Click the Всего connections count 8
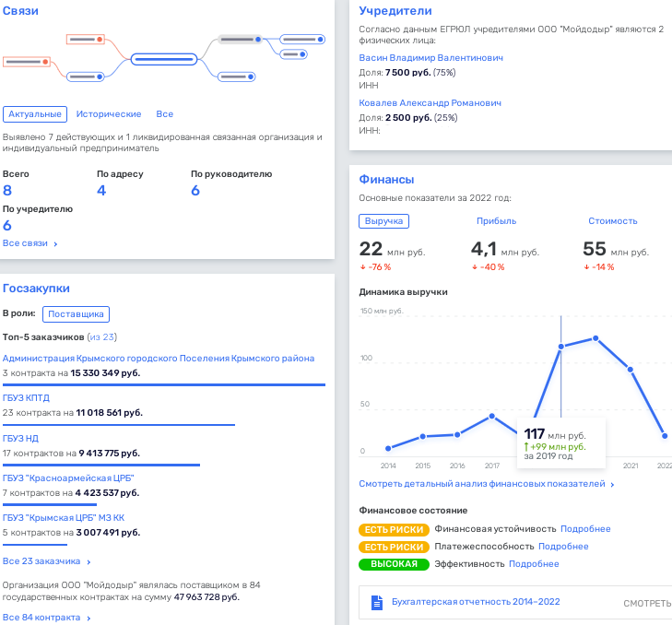This screenshot has height=625, width=672. (7, 190)
